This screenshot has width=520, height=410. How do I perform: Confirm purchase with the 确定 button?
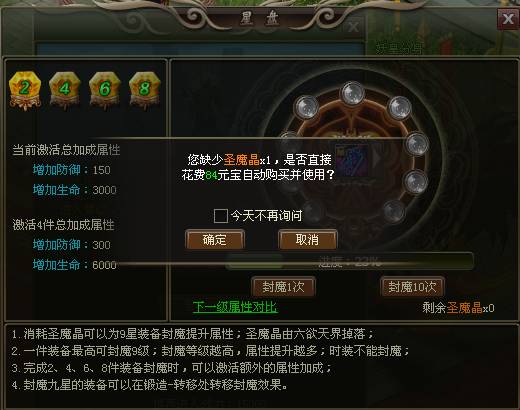[x=215, y=240]
